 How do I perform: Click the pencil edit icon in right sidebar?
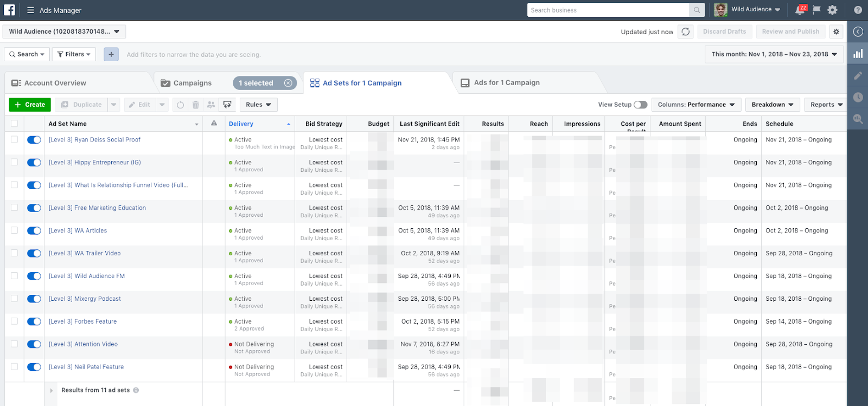[858, 75]
